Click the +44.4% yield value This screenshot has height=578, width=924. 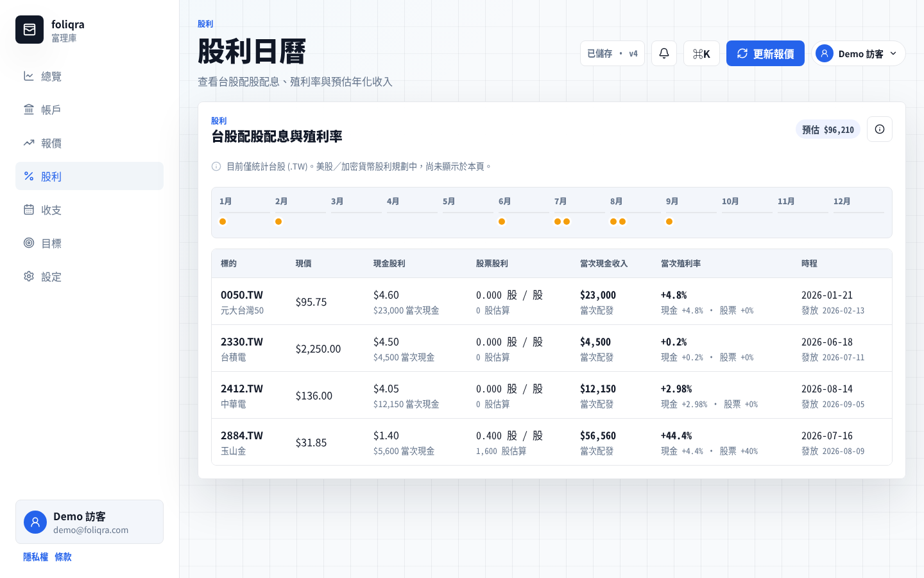coord(676,435)
